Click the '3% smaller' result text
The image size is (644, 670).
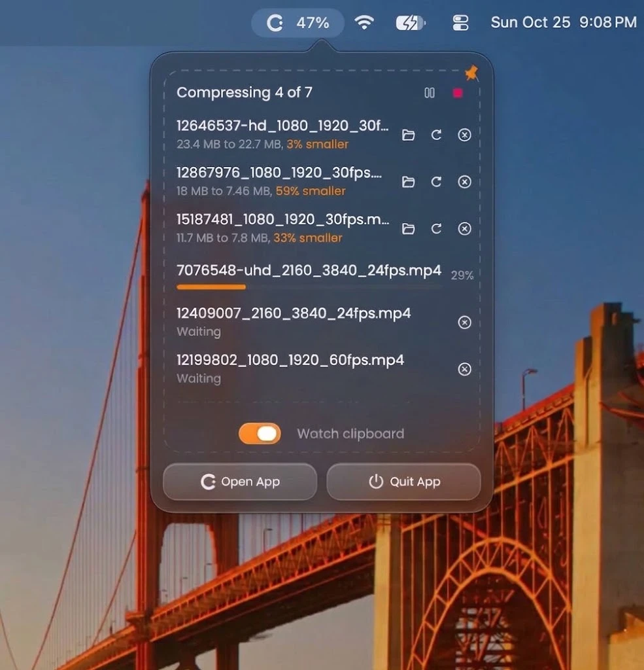click(x=317, y=145)
